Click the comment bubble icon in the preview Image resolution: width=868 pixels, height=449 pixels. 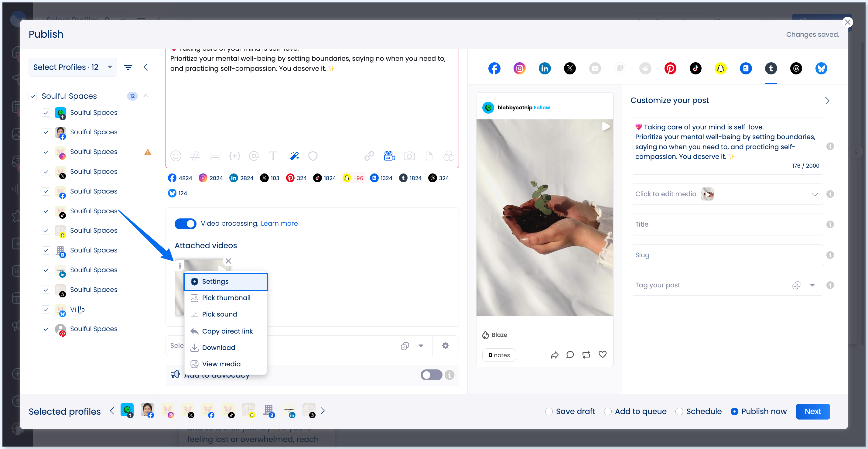coord(570,355)
